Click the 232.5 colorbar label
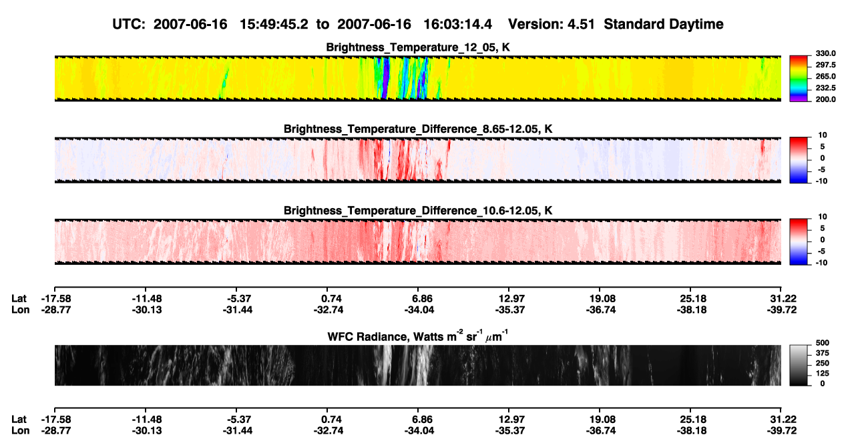The width and height of the screenshot is (868, 445). tap(825, 87)
